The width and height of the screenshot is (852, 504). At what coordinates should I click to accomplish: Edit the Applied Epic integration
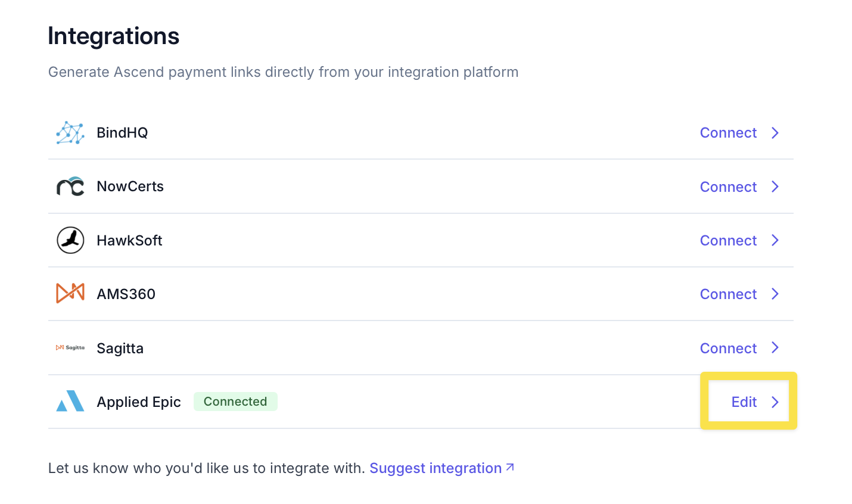(x=744, y=402)
